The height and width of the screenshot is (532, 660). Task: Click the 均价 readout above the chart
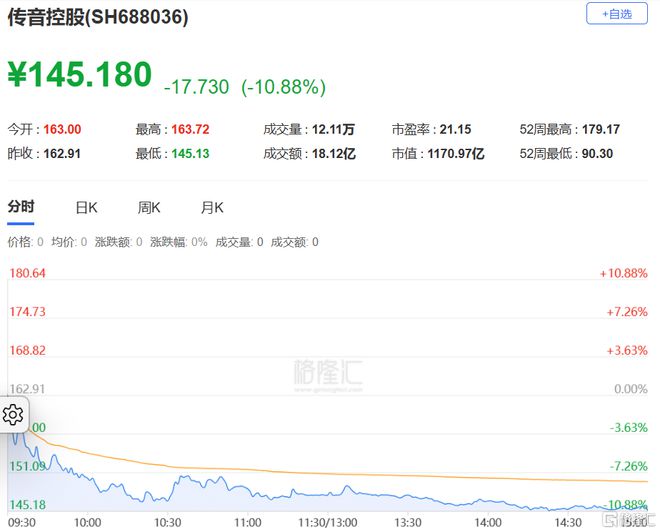point(69,242)
